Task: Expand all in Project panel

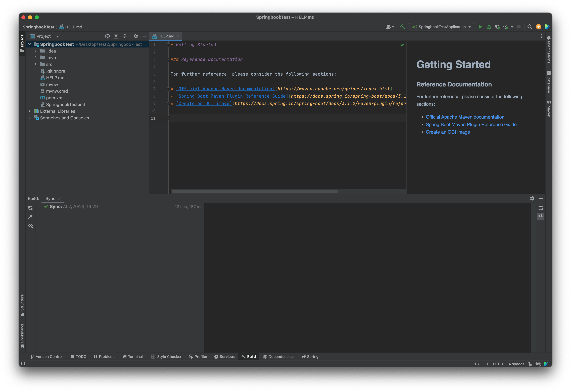Action: click(x=116, y=36)
